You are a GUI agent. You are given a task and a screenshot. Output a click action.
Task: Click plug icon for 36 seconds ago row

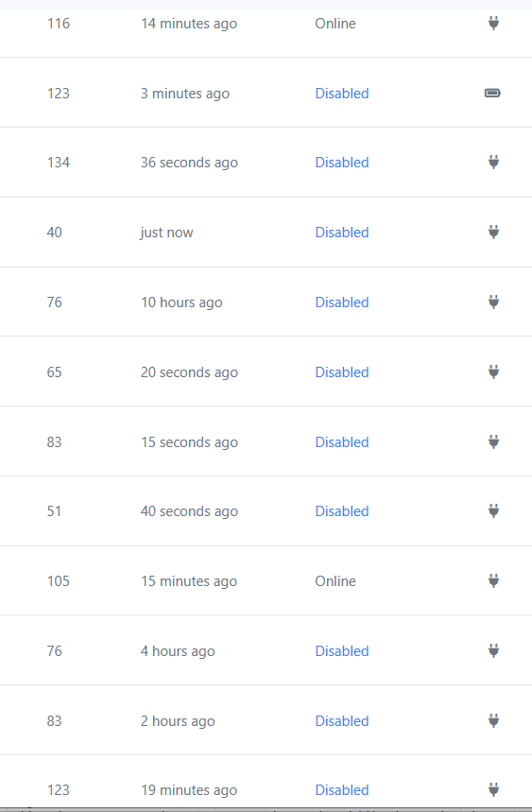point(493,162)
